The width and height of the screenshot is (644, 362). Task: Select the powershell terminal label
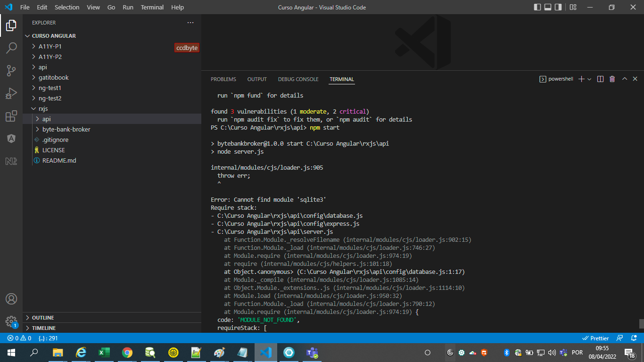pos(556,79)
